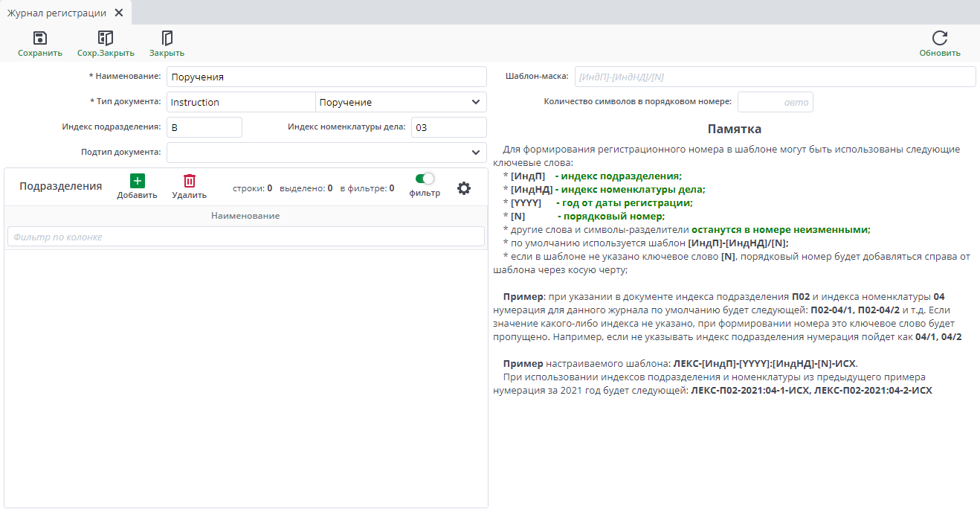Click the Instruction document type code field
The width and height of the screenshot is (980, 512).
[241, 102]
